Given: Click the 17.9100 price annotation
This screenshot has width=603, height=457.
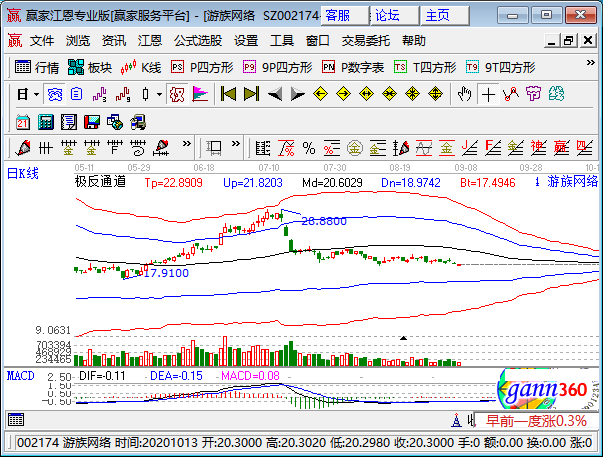Looking at the screenshot, I should pyautogui.click(x=166, y=273).
